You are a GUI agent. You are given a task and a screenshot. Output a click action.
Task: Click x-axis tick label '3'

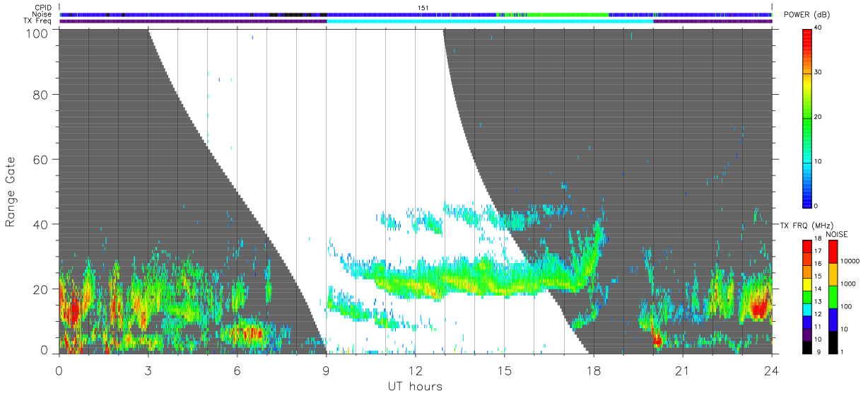(x=148, y=371)
